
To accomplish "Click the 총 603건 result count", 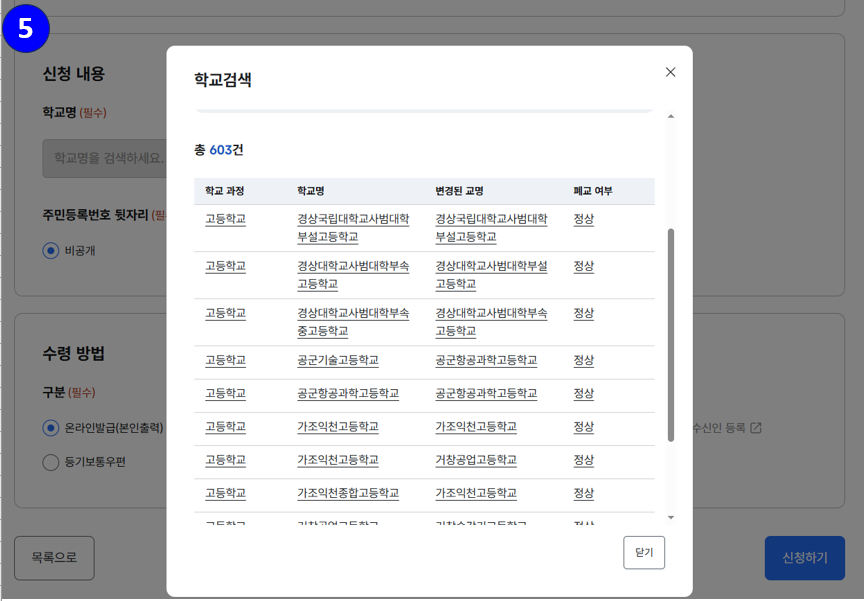I will [x=219, y=150].
